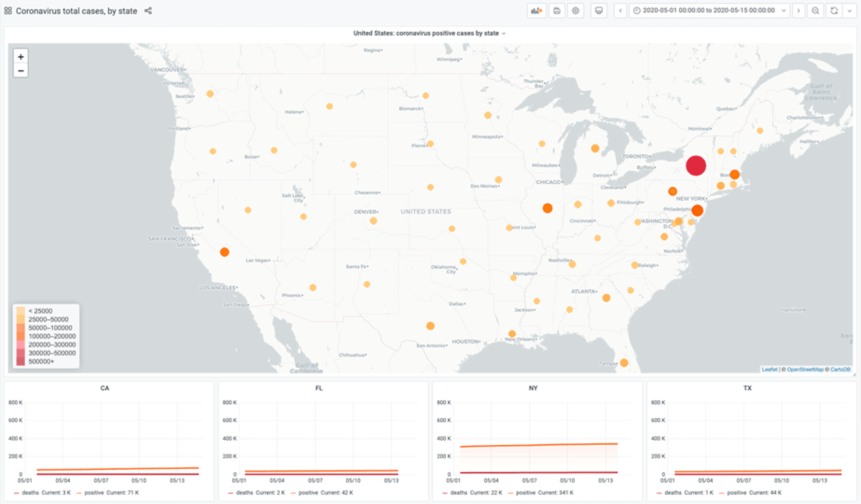Shift time range forward
This screenshot has height=504, width=861.
pos(798,11)
